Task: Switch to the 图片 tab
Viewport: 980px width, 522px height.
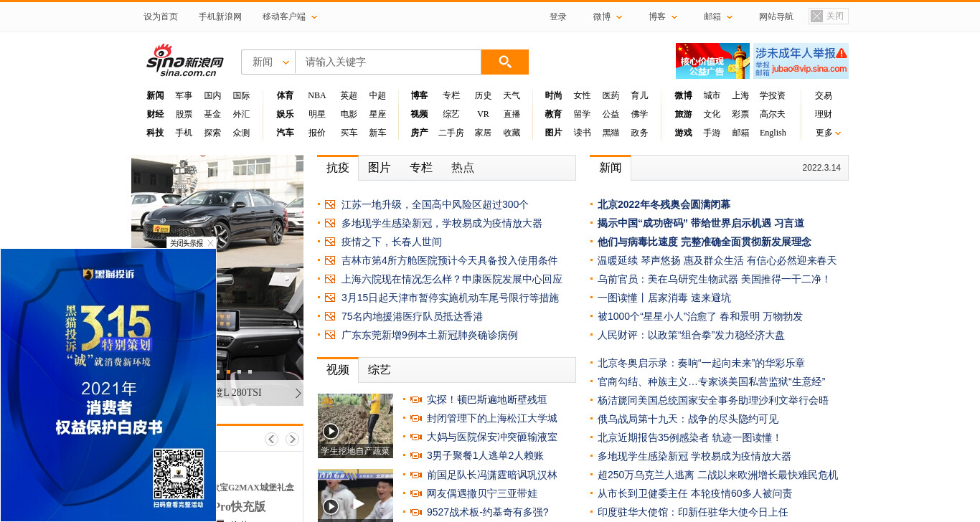Action: point(380,168)
